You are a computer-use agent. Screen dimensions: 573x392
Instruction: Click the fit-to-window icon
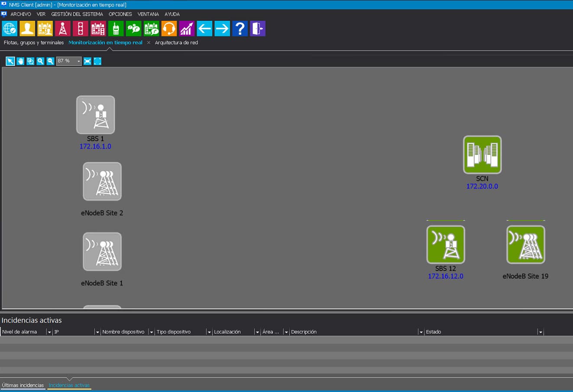click(87, 61)
